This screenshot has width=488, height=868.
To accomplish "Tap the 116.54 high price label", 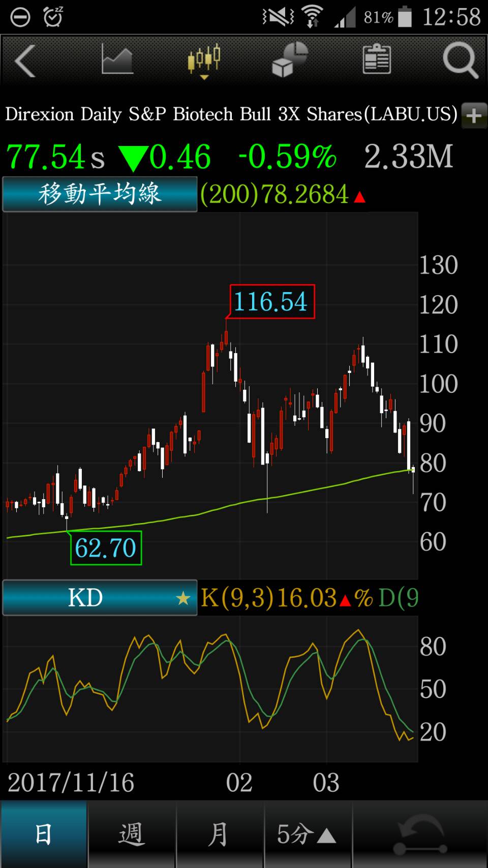I will 272,302.
